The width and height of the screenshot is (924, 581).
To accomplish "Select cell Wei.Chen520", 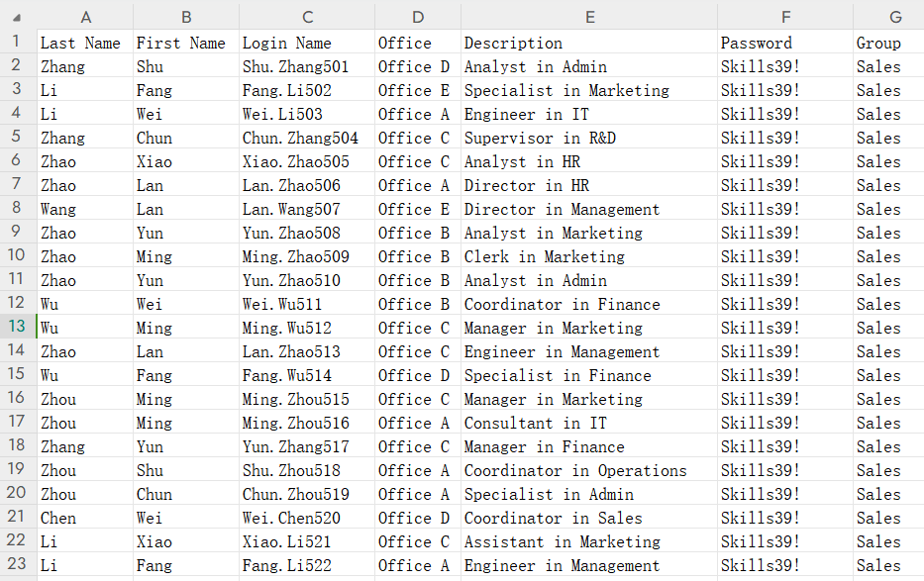I will [x=307, y=518].
